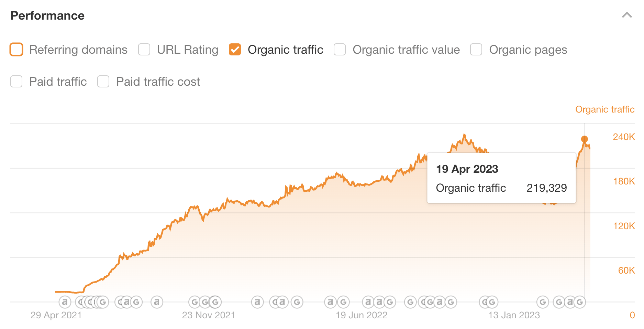Viewport: 644px width, 329px height.
Task: Select the Ahrefs "a" marker just before 19 Jun 2022
Action: [330, 302]
